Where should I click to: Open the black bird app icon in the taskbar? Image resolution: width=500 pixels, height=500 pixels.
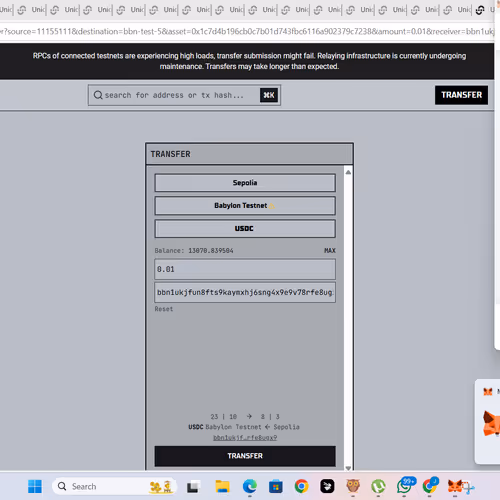pyautogui.click(x=327, y=487)
